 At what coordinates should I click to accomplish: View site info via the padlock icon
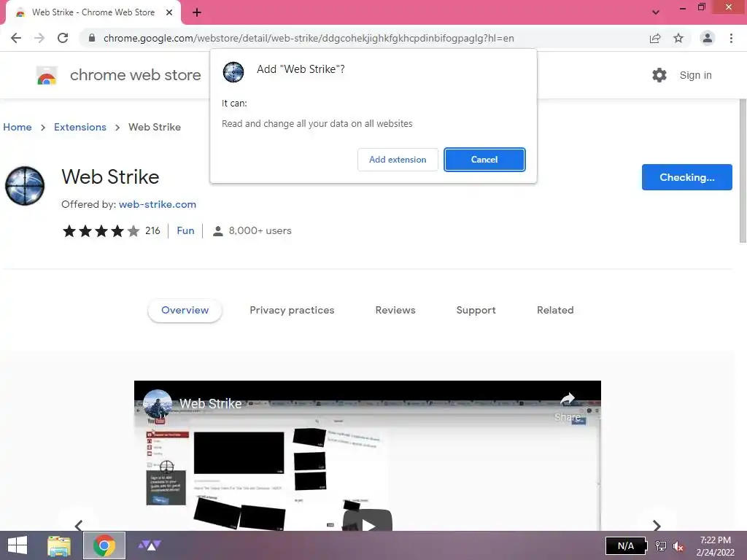pos(92,38)
